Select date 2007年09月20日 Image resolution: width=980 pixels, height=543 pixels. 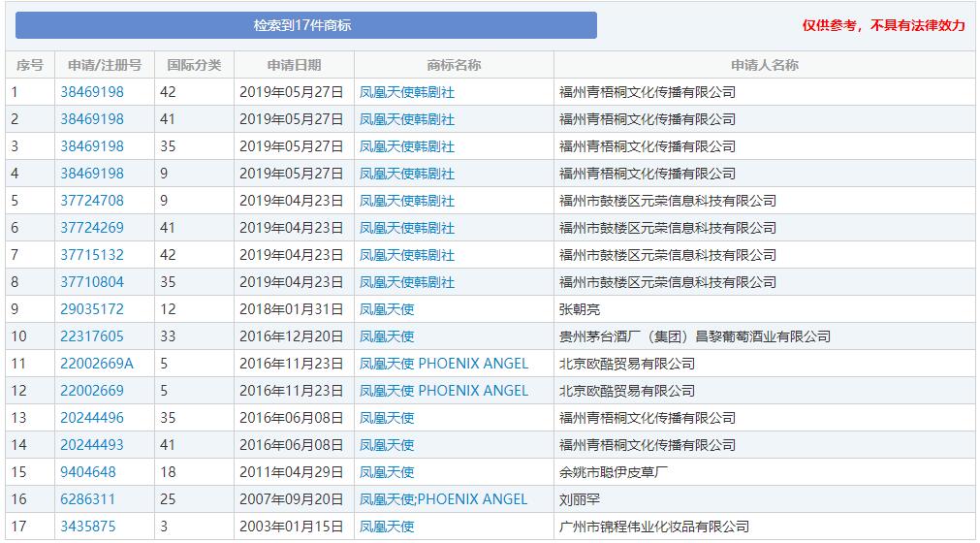pyautogui.click(x=291, y=499)
